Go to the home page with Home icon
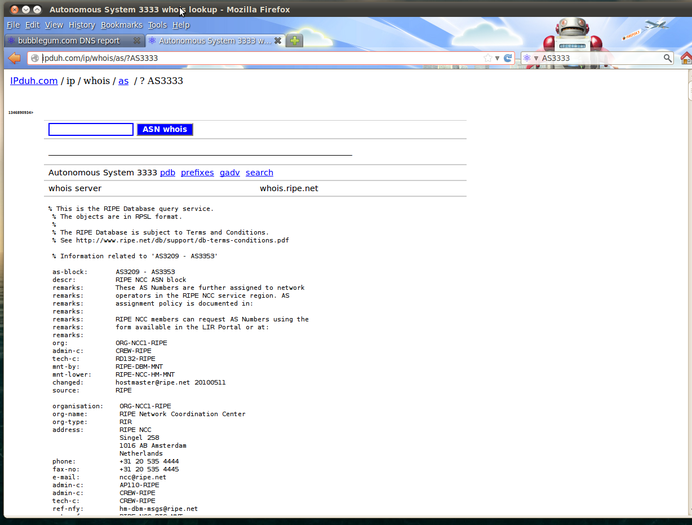 pyautogui.click(x=686, y=58)
